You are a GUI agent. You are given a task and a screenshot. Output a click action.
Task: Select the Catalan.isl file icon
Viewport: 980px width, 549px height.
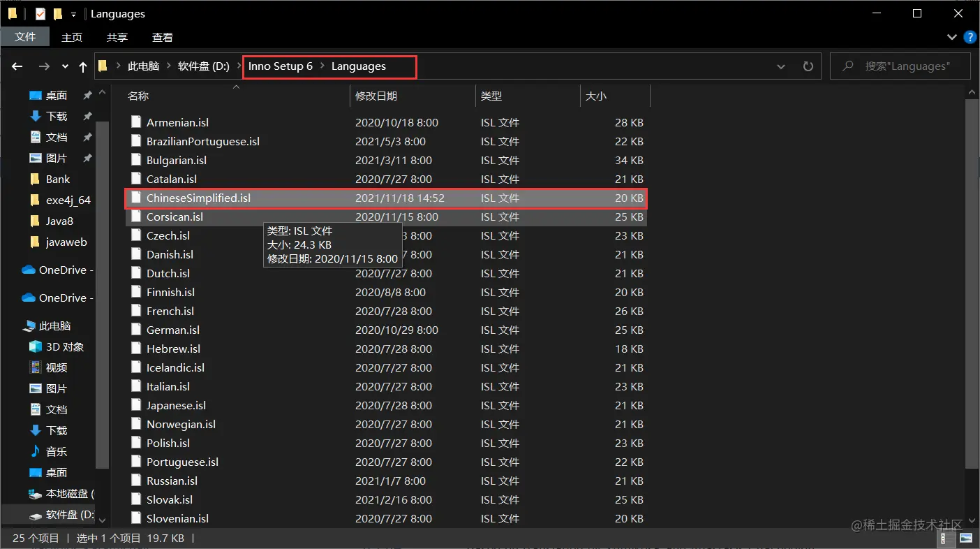(x=136, y=179)
